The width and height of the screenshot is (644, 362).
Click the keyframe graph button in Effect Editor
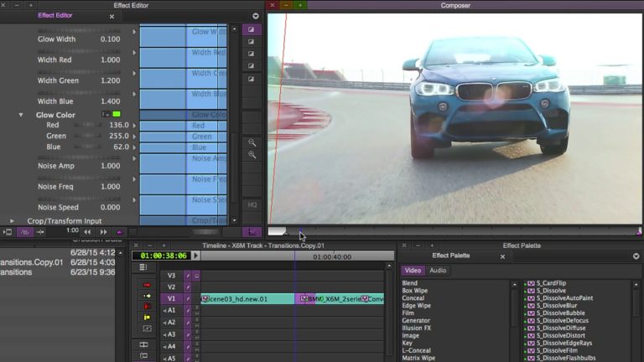coord(252,232)
